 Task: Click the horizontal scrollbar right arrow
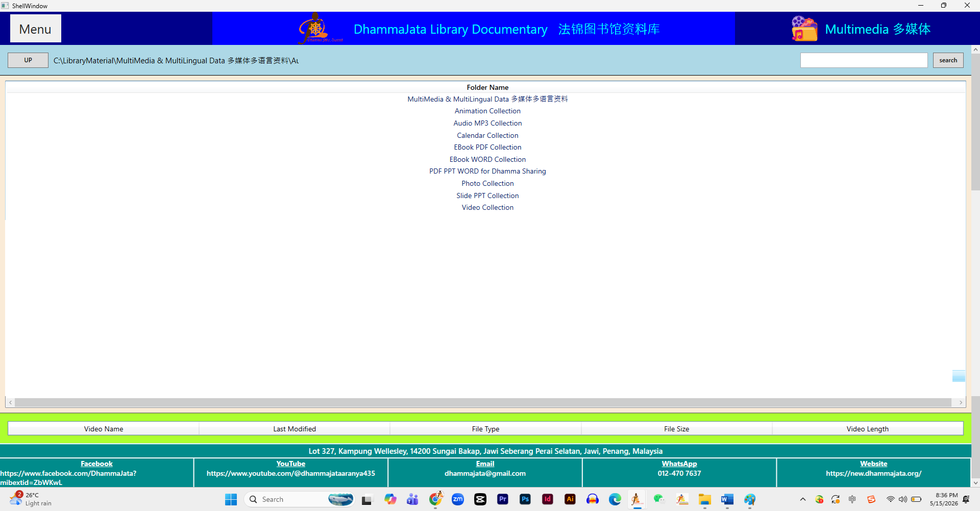pyautogui.click(x=961, y=403)
